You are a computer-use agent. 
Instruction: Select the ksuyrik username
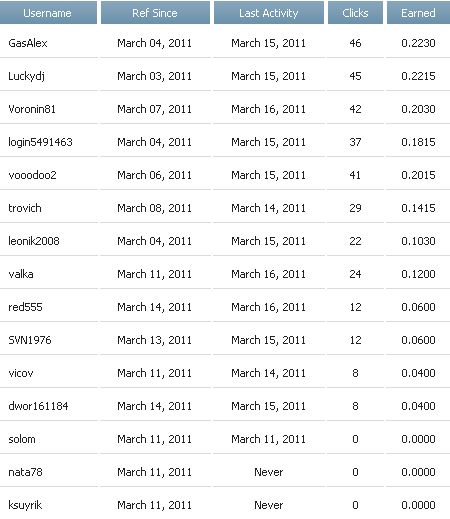(x=25, y=505)
